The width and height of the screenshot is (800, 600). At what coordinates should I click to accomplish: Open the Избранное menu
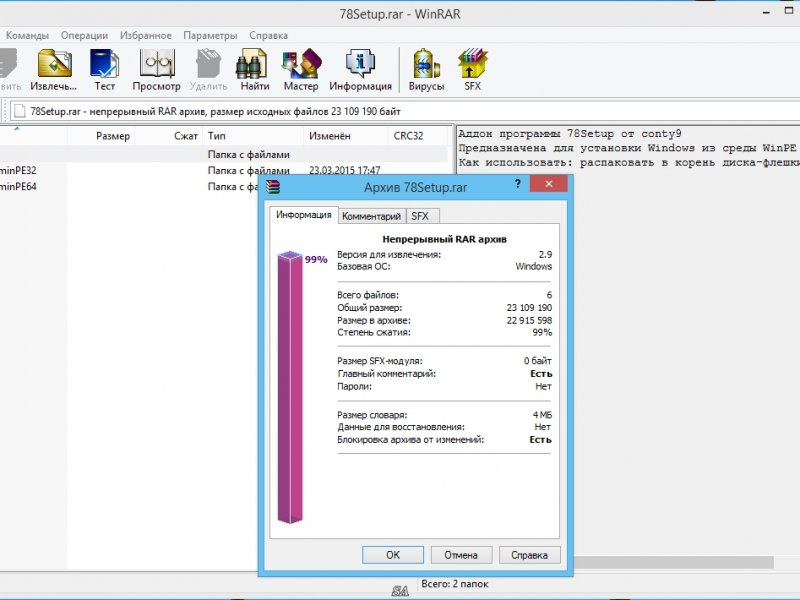(x=145, y=35)
